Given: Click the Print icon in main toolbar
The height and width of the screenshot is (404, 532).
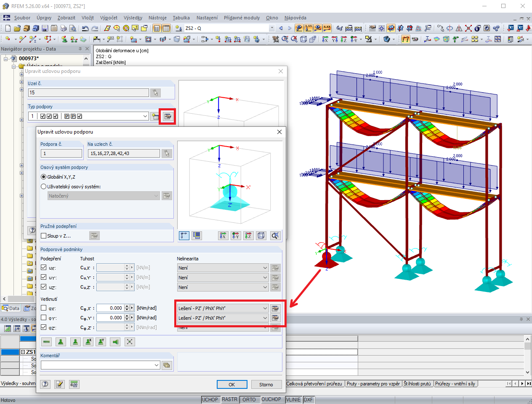Looking at the screenshot, I should (x=63, y=28).
